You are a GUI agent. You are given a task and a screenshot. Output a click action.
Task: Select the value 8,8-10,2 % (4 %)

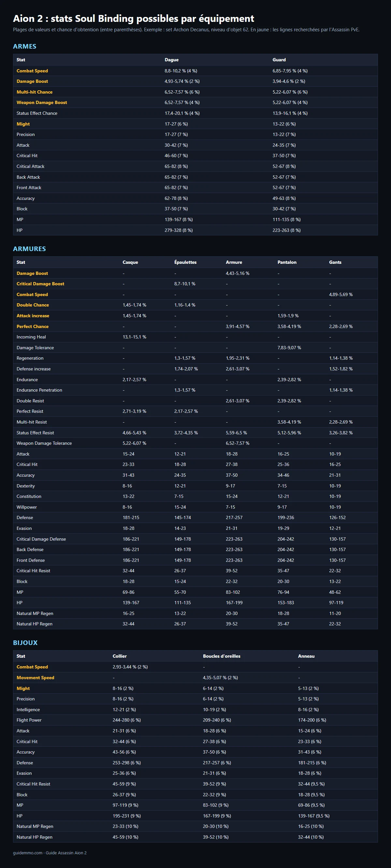point(181,71)
